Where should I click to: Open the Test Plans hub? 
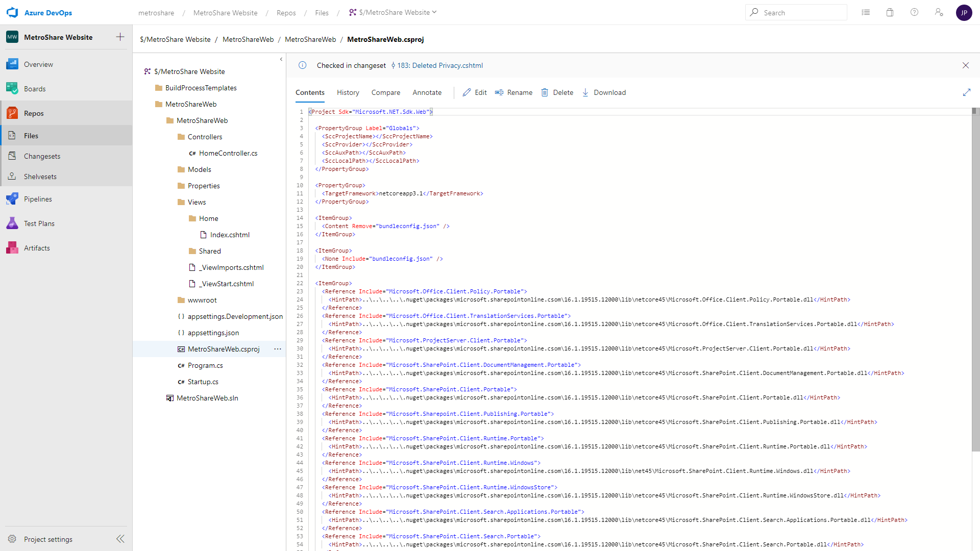66,223
